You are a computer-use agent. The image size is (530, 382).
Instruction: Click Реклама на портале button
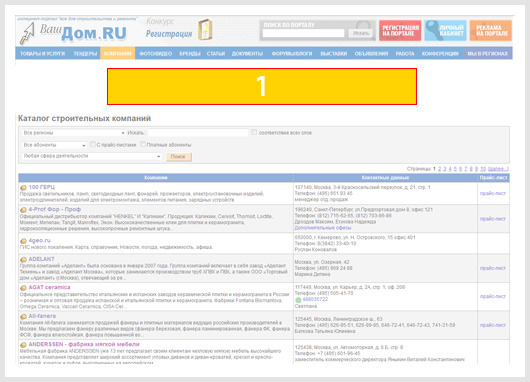click(x=491, y=30)
